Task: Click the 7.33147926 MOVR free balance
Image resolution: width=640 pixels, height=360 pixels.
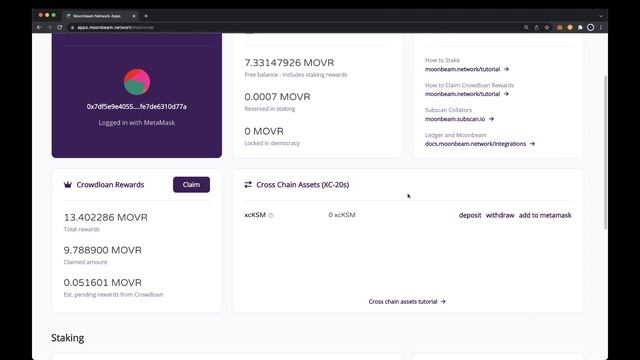Action: pyautogui.click(x=289, y=62)
